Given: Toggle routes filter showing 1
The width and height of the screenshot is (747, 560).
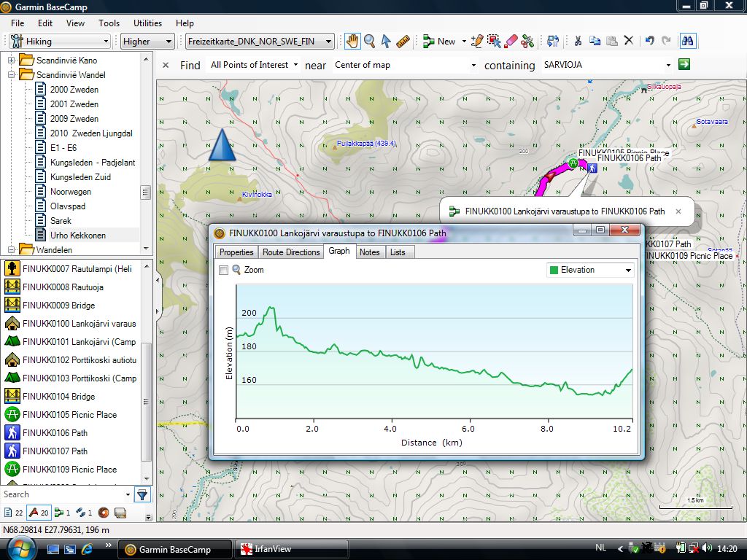Looking at the screenshot, I should pos(63,513).
